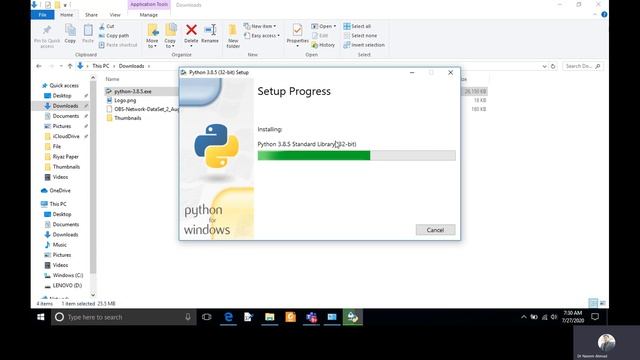Open File Explorer from taskbar

[x=270, y=317]
